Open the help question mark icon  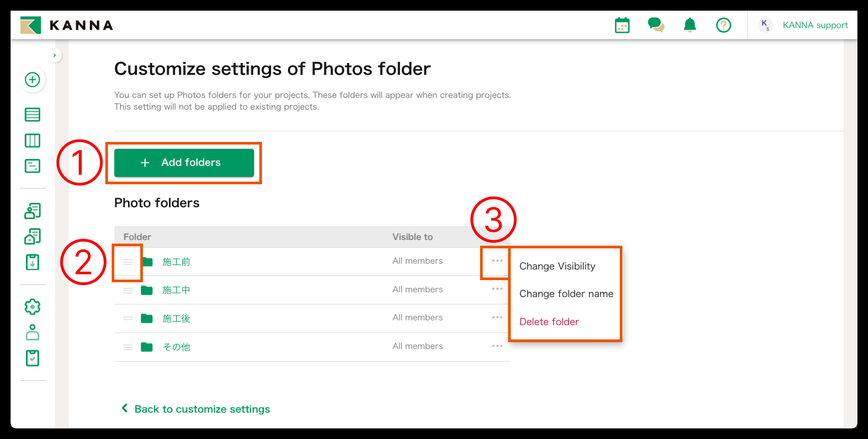click(724, 25)
